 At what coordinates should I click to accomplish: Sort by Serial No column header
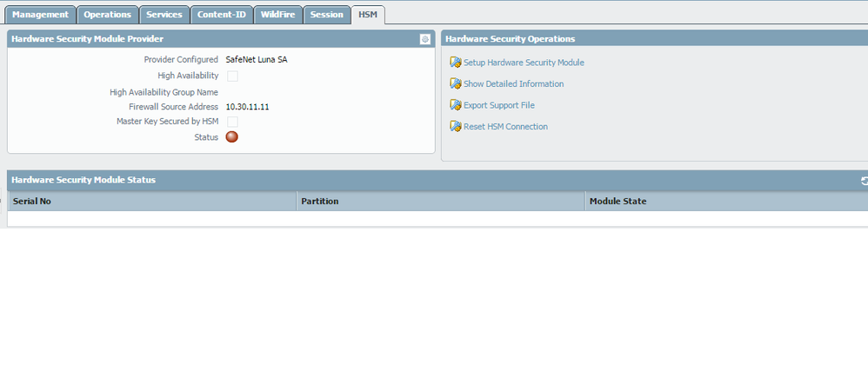[x=152, y=202]
